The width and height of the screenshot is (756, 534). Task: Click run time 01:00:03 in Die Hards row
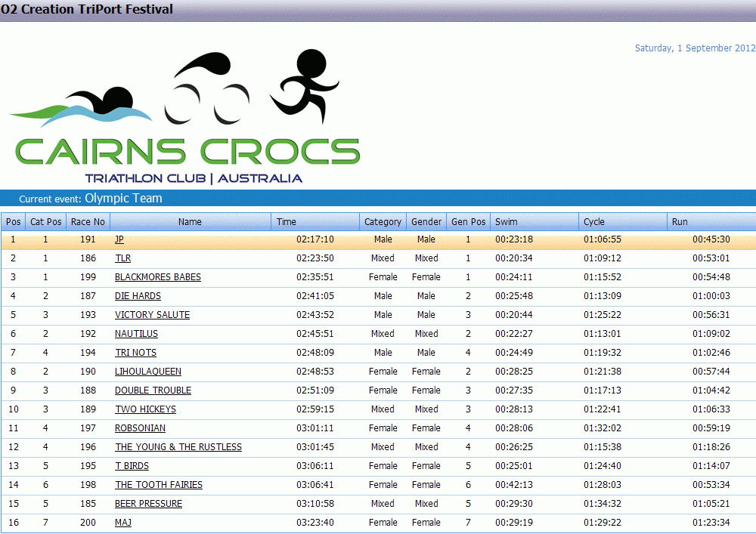pyautogui.click(x=711, y=295)
